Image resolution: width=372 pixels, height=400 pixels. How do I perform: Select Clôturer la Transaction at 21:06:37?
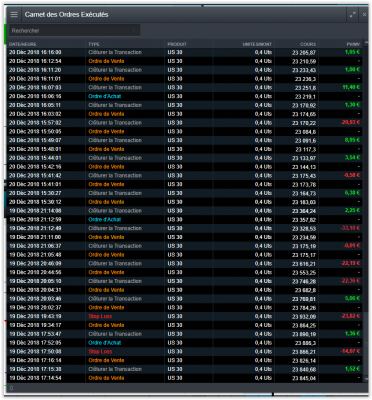[115, 246]
